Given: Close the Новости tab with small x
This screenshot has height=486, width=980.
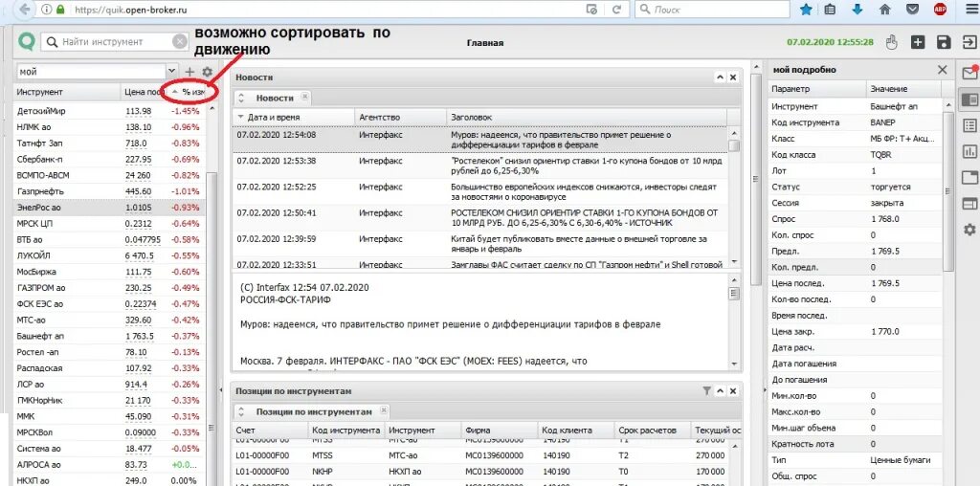Looking at the screenshot, I should [x=304, y=97].
